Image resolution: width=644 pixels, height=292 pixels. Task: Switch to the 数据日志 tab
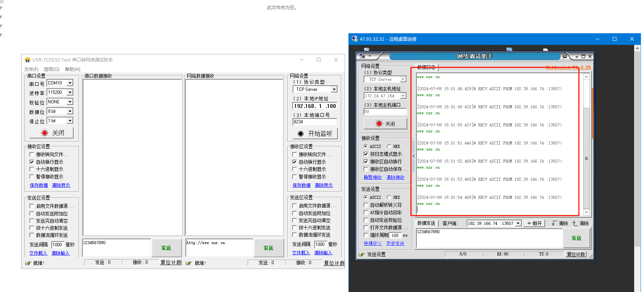point(426,68)
